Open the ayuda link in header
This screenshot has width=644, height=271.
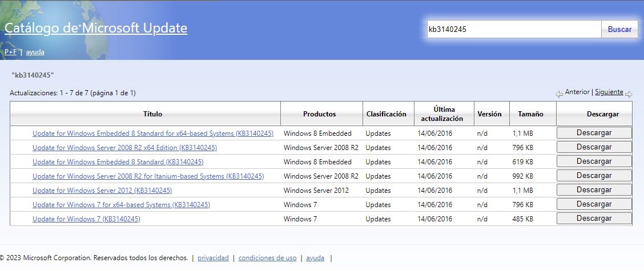[35, 52]
